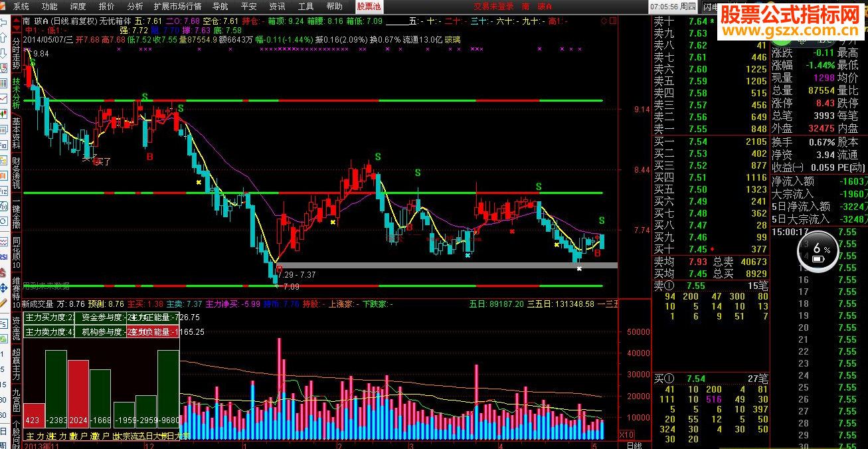
Task: Open the 基本资料 sidebar tab
Action: [17, 132]
